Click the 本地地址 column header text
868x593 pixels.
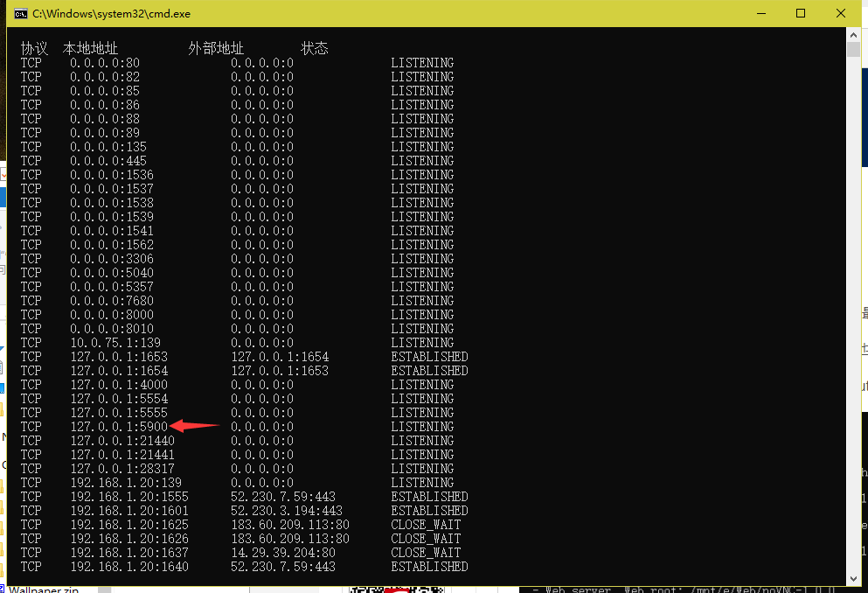(90, 48)
